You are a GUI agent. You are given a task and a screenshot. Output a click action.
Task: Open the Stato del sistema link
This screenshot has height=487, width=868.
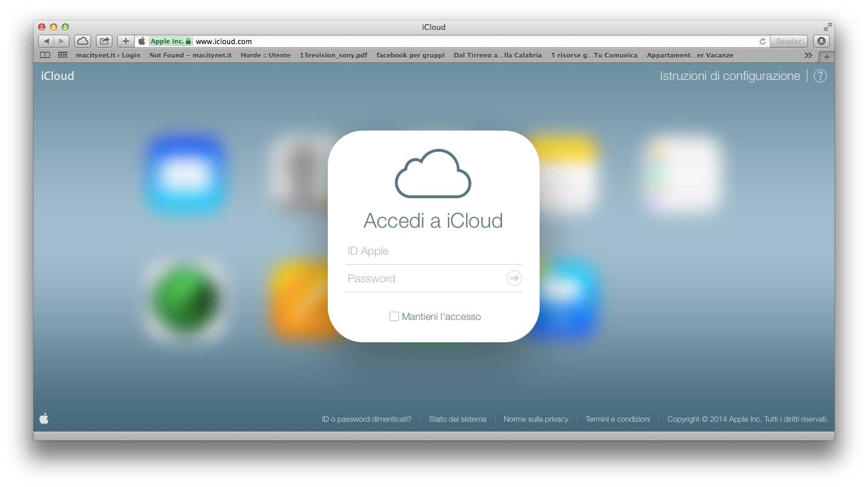[x=458, y=419]
